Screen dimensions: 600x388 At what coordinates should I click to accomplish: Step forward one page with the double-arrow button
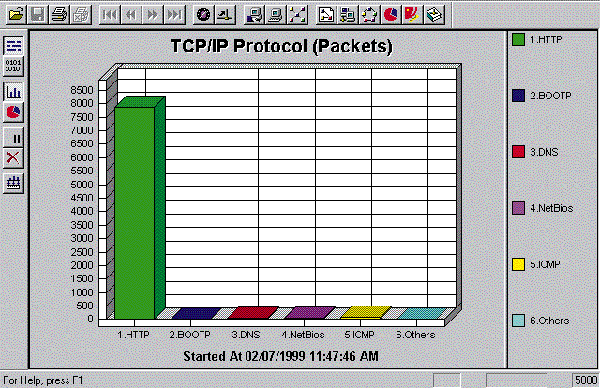pos(153,15)
